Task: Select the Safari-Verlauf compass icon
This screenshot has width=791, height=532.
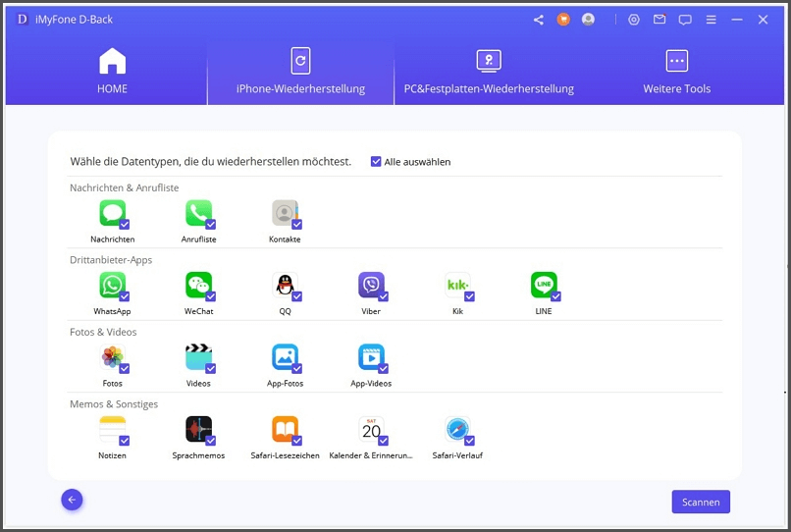Action: 457,429
